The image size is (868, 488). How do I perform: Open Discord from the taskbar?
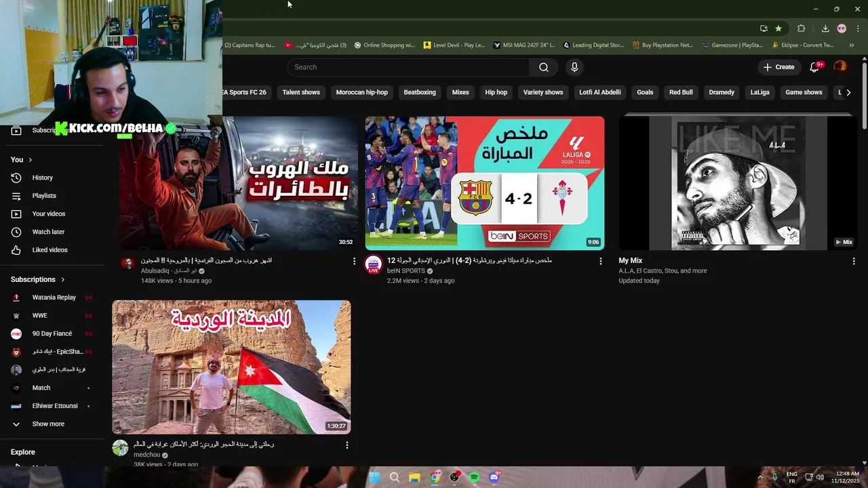pos(495,477)
